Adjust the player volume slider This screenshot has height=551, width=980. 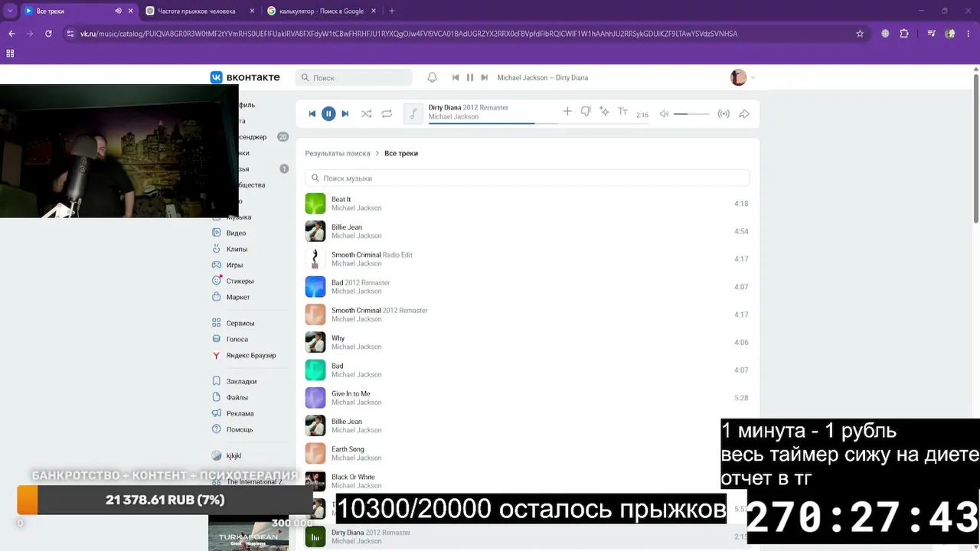click(x=691, y=114)
